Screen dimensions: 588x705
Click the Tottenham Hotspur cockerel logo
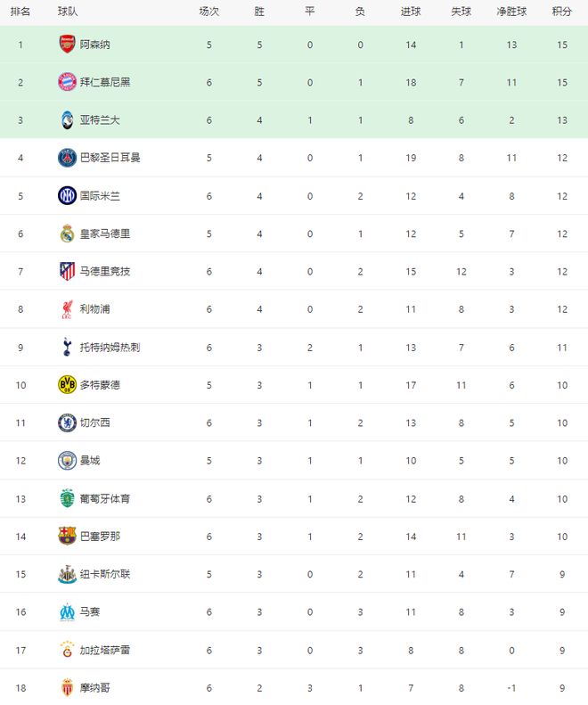(x=67, y=347)
